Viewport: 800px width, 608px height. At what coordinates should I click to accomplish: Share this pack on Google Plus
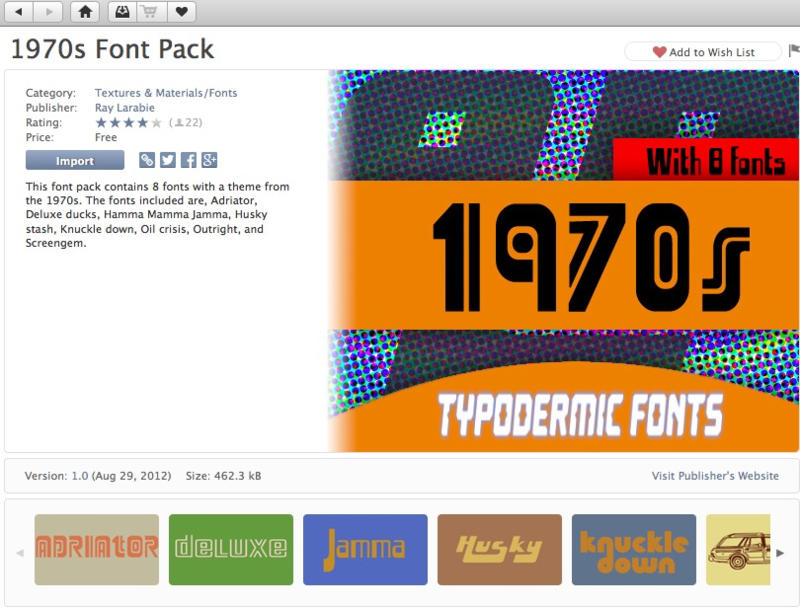click(x=209, y=160)
